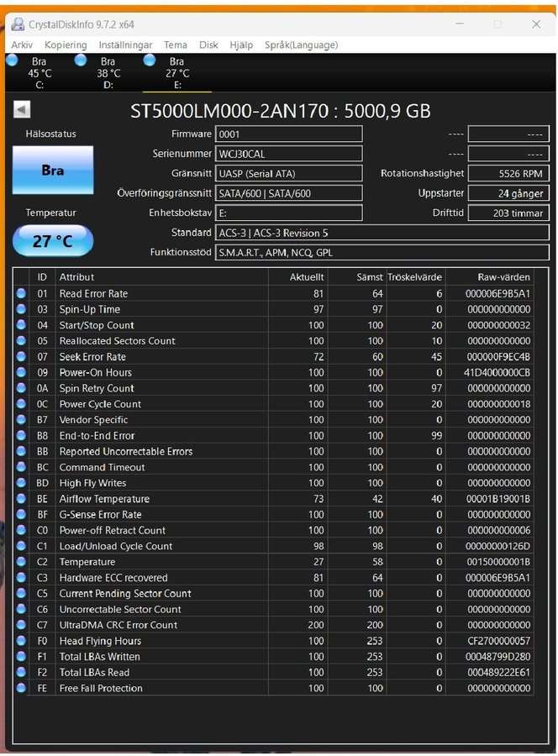Viewport: 558px width, 756px height.
Task: Click the Enhetsbokstav field showing E:
Action: [x=288, y=213]
